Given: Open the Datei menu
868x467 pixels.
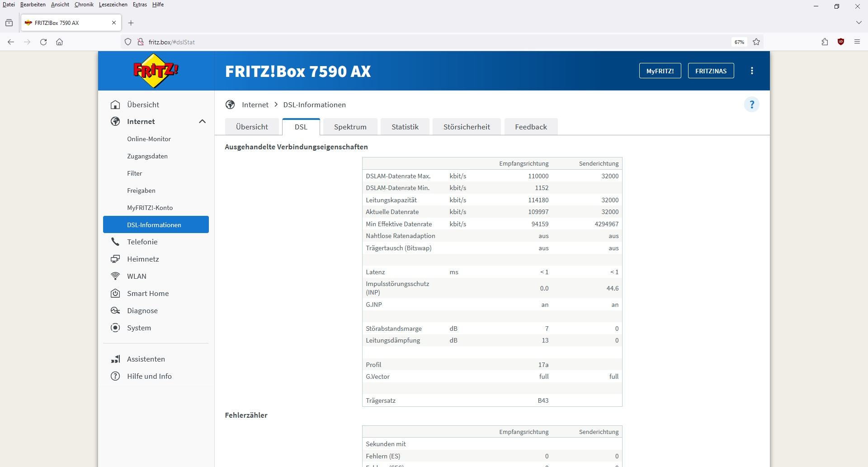Looking at the screenshot, I should pyautogui.click(x=9, y=5).
